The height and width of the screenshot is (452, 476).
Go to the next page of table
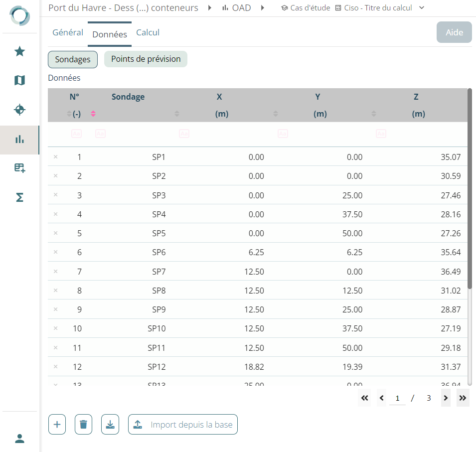[446, 398]
